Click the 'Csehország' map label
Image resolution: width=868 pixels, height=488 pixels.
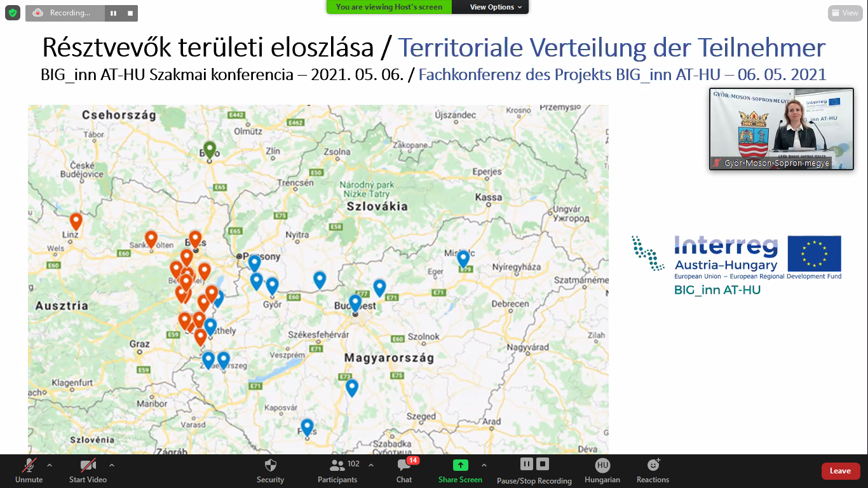click(119, 115)
